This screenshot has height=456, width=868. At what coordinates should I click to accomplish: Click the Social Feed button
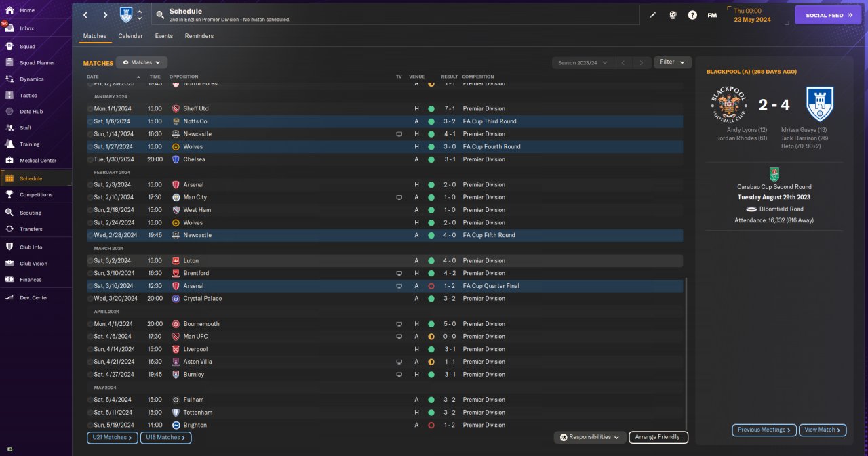pos(827,15)
